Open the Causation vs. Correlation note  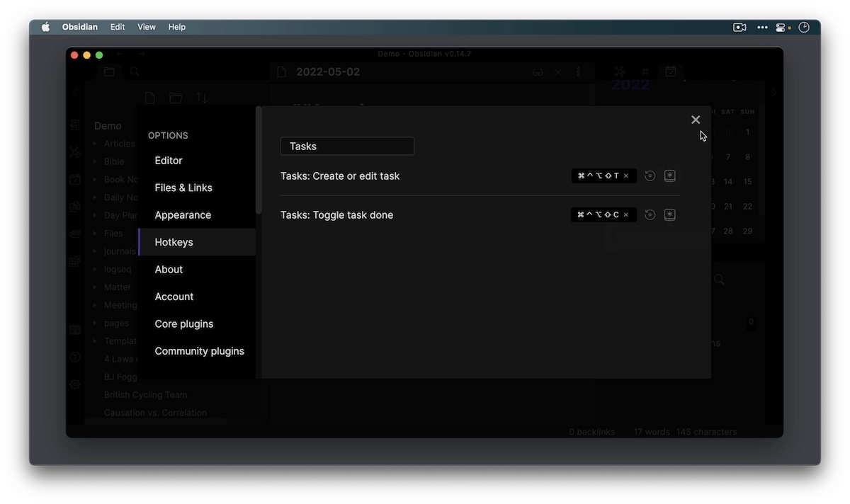pyautogui.click(x=156, y=413)
